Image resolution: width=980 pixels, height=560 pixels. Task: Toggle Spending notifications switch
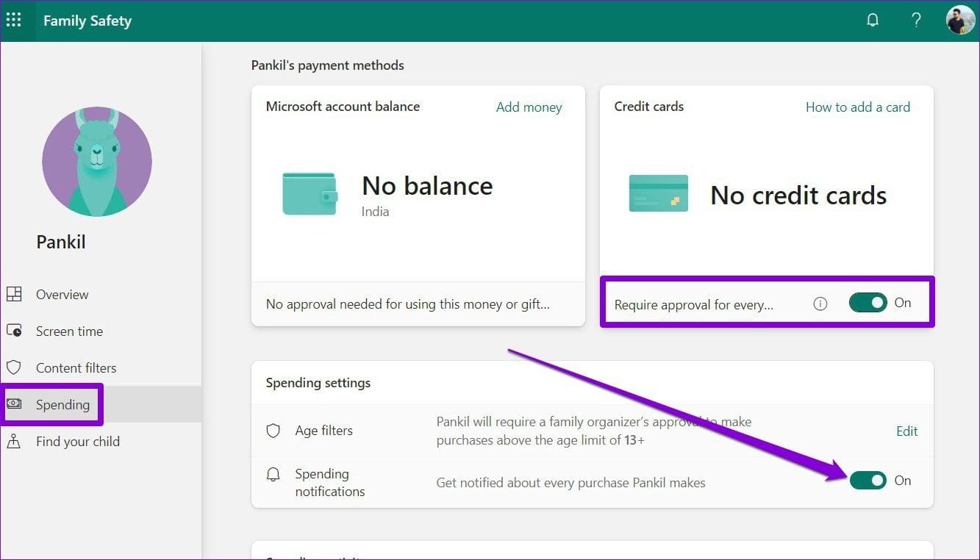pos(868,481)
